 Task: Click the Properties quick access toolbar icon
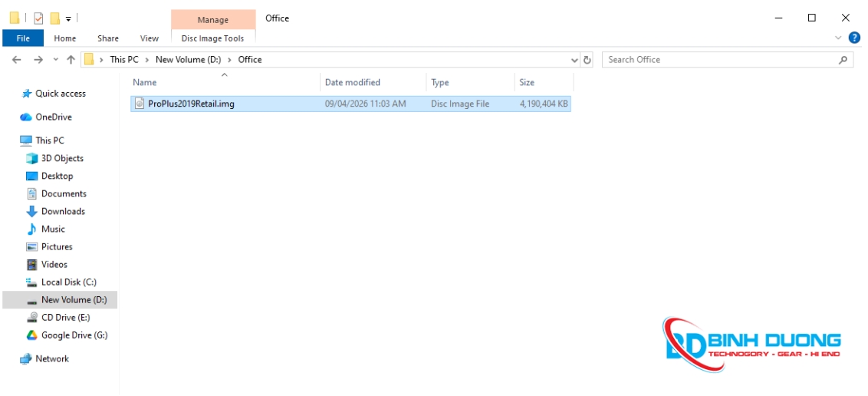38,18
